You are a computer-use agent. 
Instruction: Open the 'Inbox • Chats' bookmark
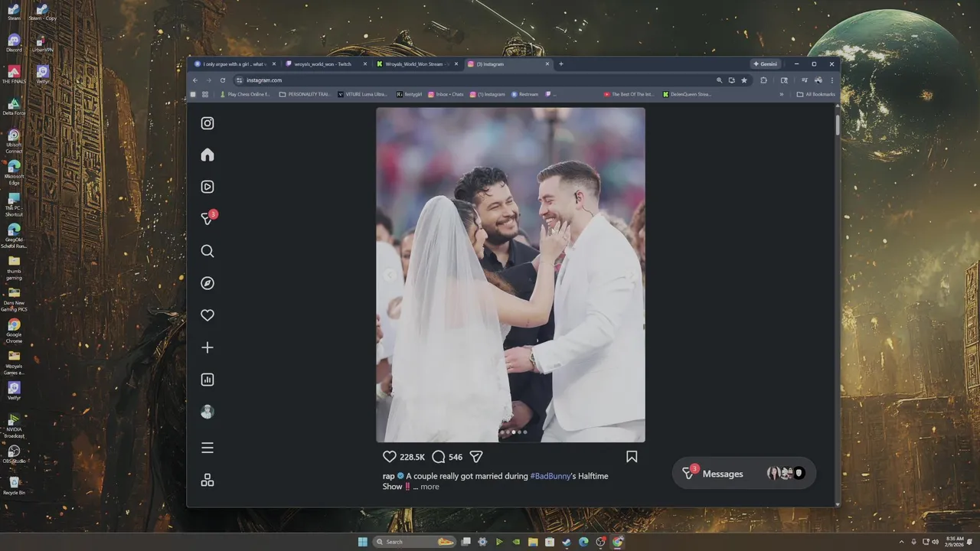(x=446, y=94)
